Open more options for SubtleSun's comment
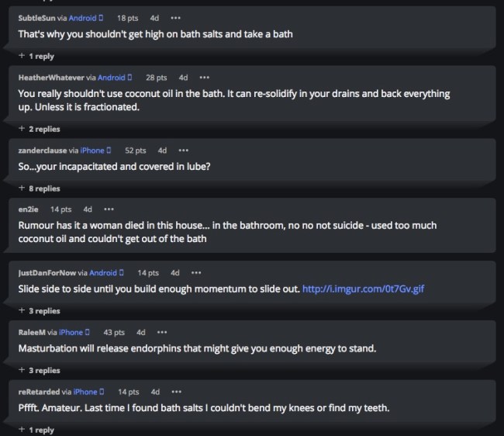The height and width of the screenshot is (436, 504). (x=176, y=17)
